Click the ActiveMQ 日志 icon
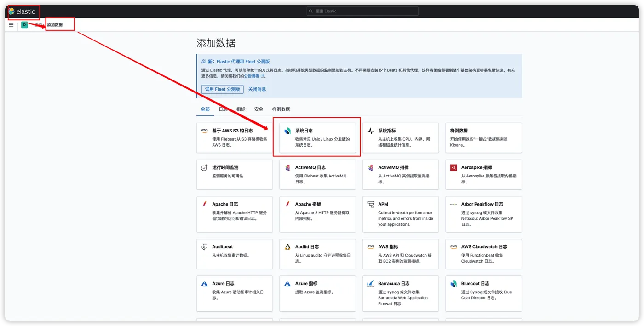 tap(287, 168)
